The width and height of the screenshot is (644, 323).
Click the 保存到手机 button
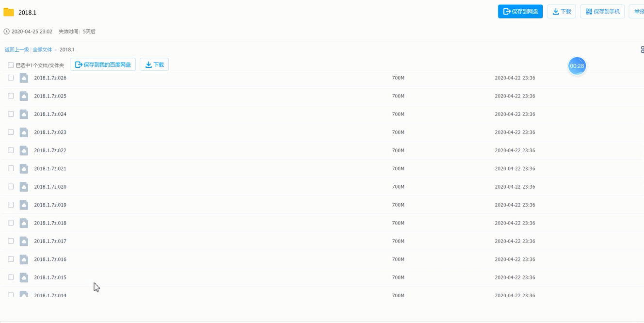(x=602, y=12)
